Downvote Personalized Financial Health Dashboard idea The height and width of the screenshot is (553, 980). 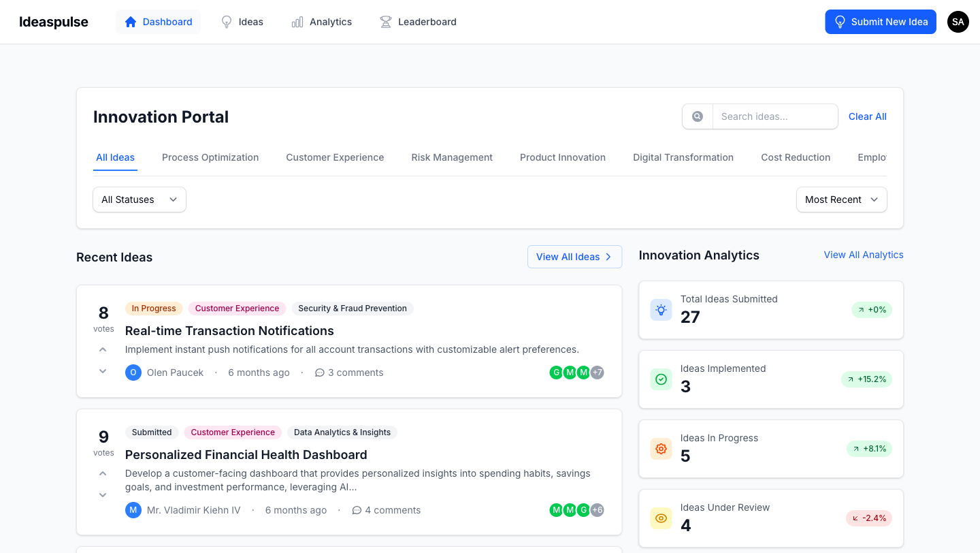[x=103, y=495]
